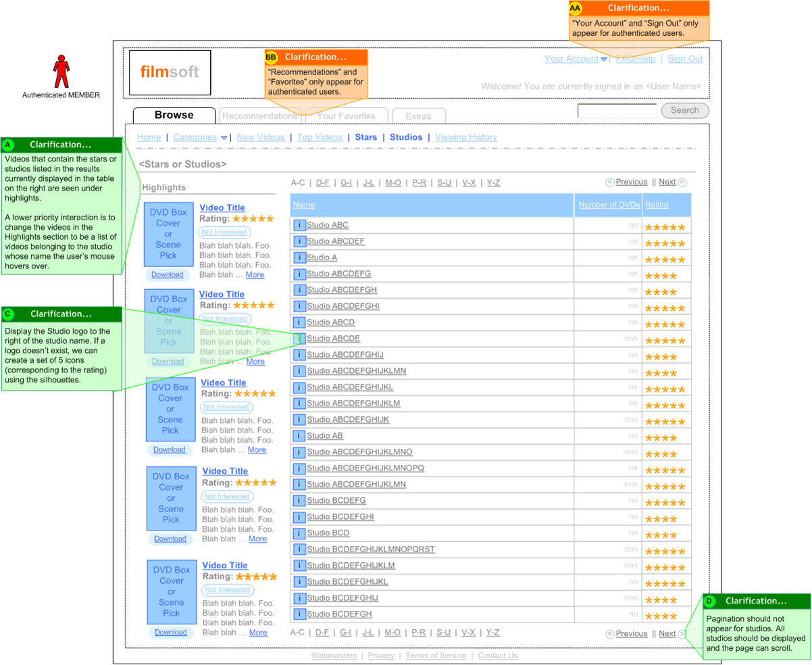812x665 pixels.
Task: Open the Viewing History link
Action: coord(465,137)
